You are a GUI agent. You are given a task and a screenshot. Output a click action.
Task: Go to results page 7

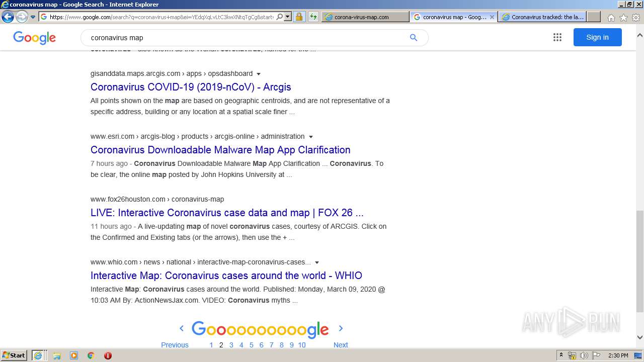point(272,345)
